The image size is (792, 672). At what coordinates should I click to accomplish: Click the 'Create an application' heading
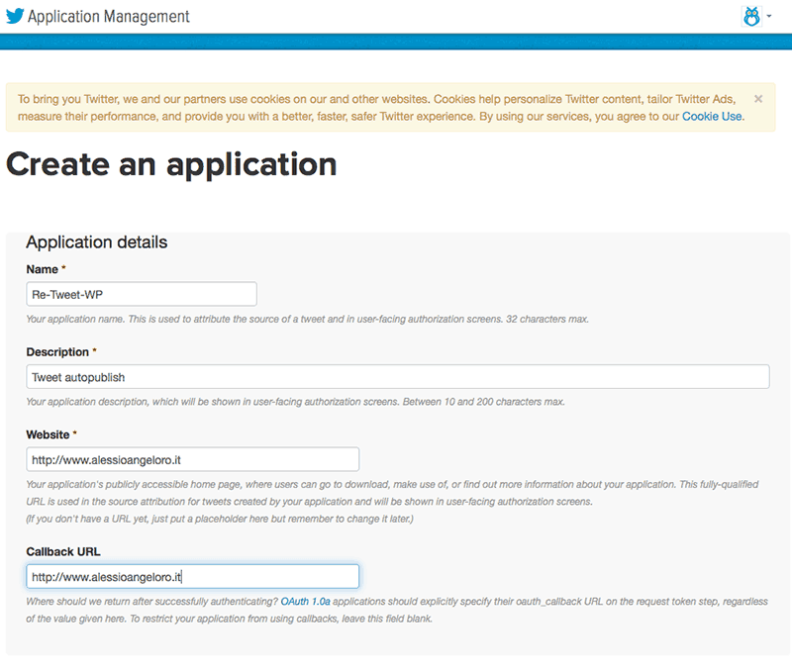[171, 165]
